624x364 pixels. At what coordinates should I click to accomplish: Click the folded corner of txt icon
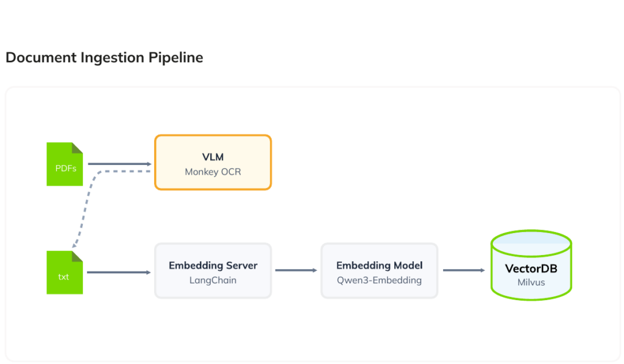[x=77, y=256]
